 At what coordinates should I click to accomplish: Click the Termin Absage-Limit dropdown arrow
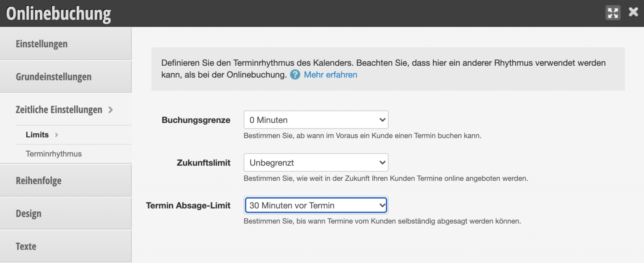[x=382, y=205]
